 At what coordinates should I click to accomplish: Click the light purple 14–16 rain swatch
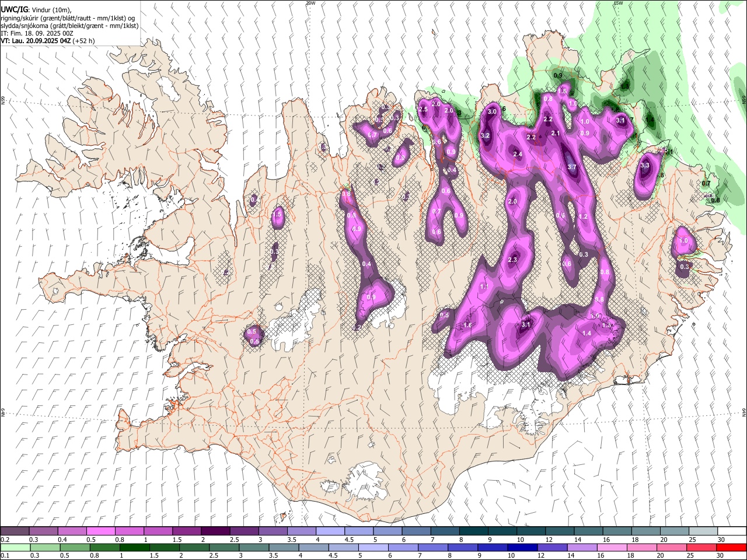point(582,547)
